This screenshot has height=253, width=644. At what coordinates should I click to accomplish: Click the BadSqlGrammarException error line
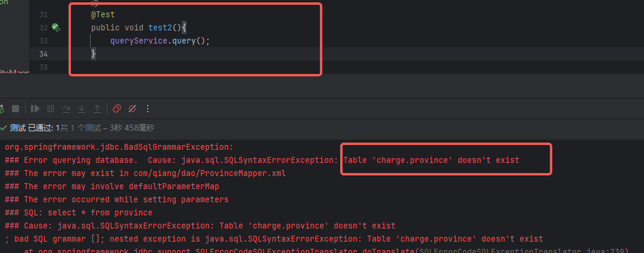119,147
